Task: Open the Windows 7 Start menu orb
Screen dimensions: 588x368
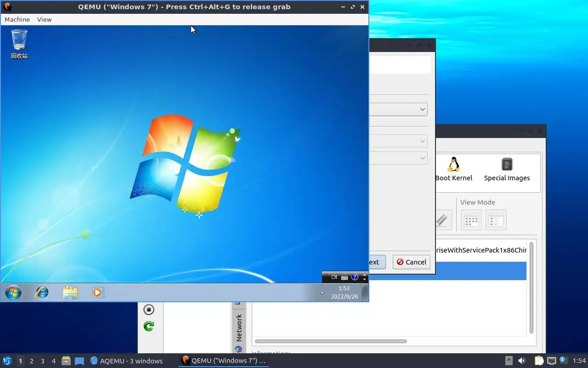Action: click(x=13, y=292)
